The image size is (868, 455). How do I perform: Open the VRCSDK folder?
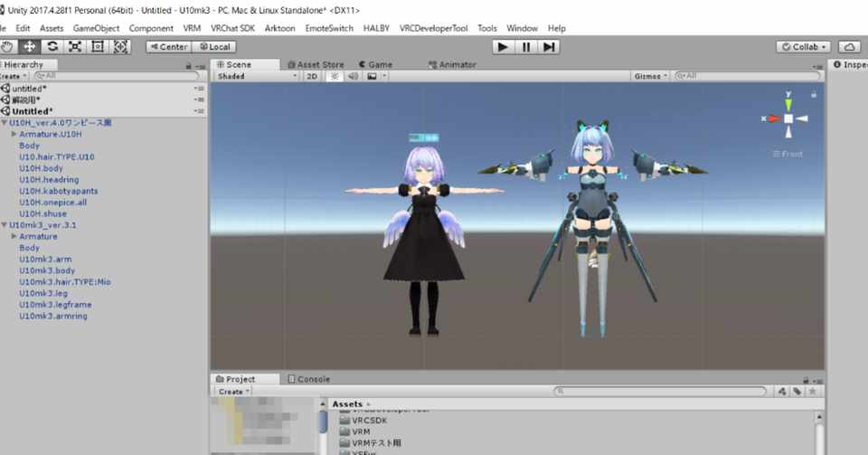pos(363,421)
